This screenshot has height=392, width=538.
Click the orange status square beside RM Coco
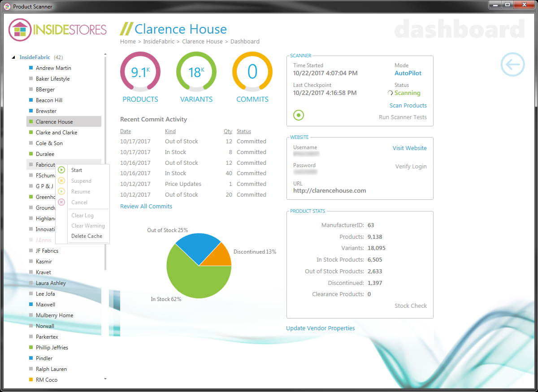coord(31,380)
